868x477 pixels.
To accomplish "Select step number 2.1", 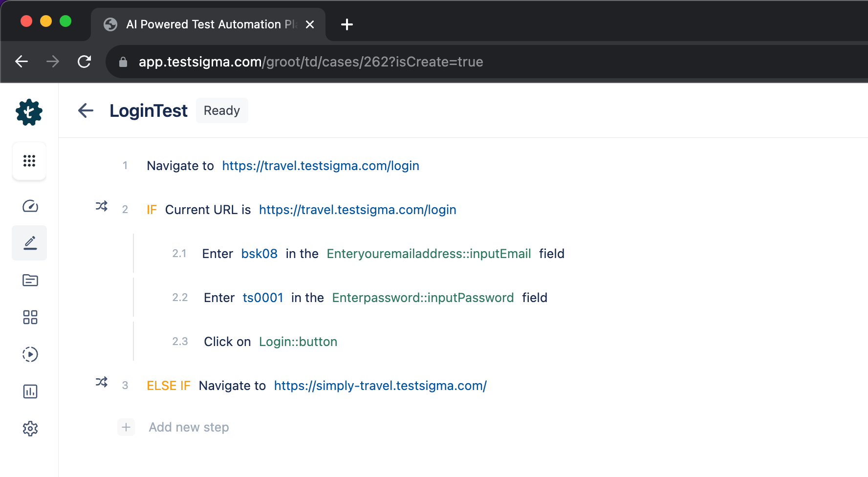I will [x=179, y=254].
